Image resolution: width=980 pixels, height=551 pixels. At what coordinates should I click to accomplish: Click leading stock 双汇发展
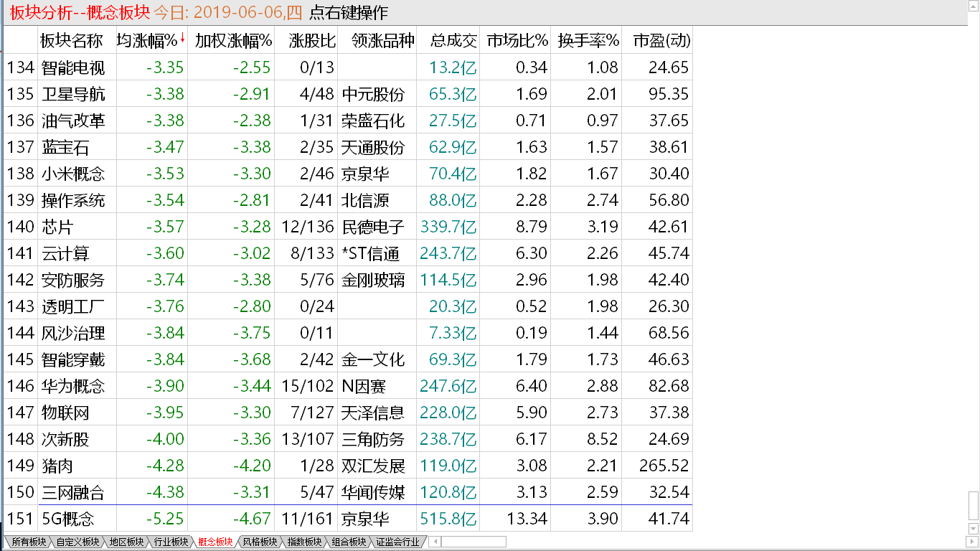pos(373,466)
